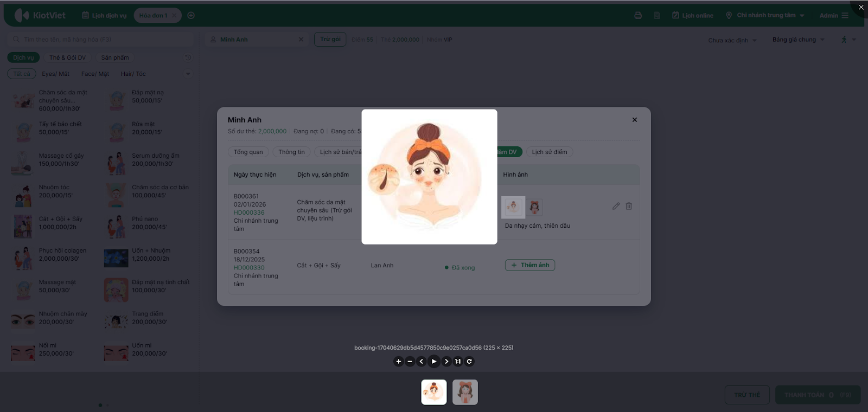Image resolution: width=868 pixels, height=412 pixels.
Task: Open the Thông tin tab in the dialog
Action: (292, 152)
